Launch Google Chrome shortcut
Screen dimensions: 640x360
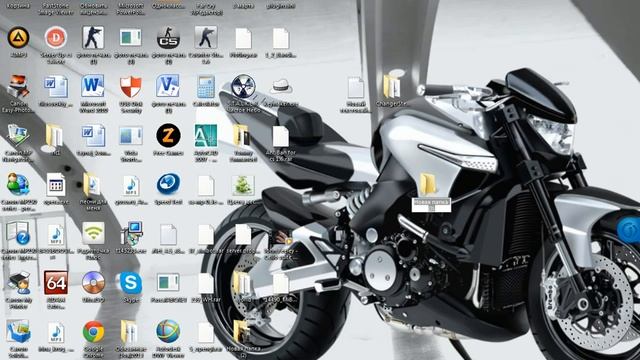tap(93, 331)
